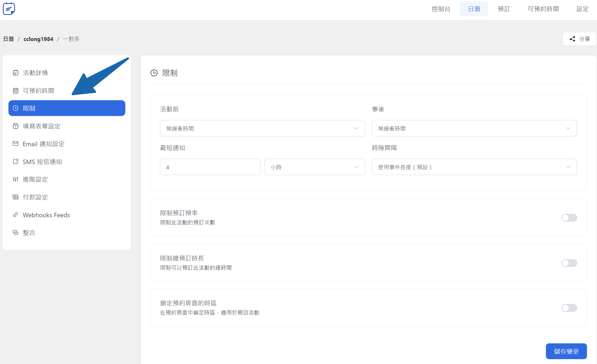The height and width of the screenshot is (364, 597).
Task: Open the 活動前 buffer time dropdown
Action: 262,128
